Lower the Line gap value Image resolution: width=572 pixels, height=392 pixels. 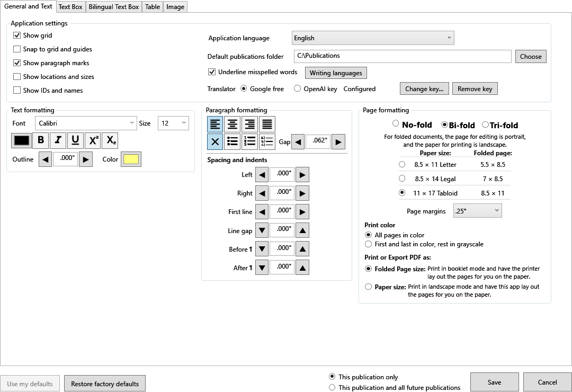click(262, 230)
